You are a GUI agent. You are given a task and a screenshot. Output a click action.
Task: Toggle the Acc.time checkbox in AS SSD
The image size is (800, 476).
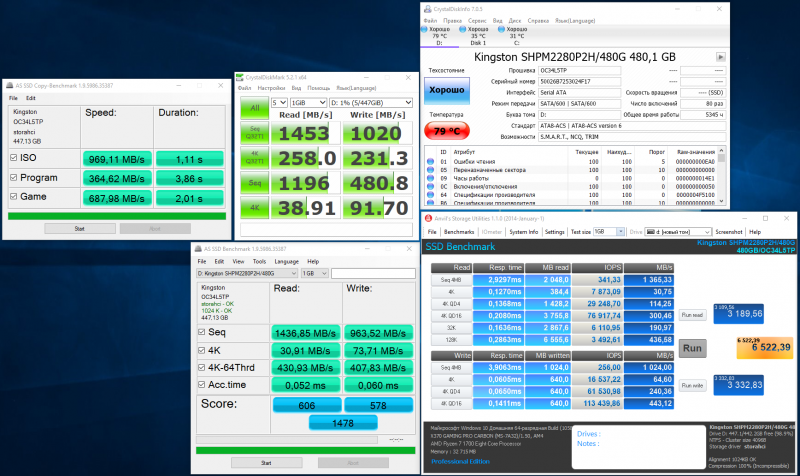click(202, 385)
